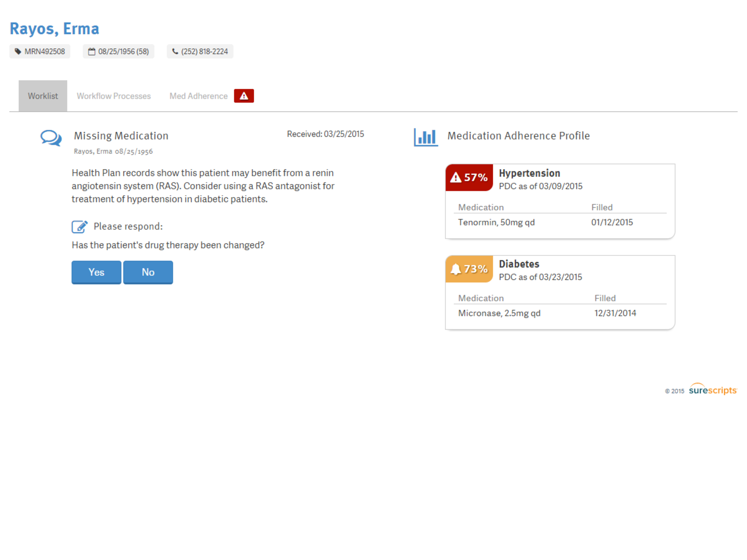Select the patient name Rayos, Erma
Screen dimensions: 747x560
point(54,28)
